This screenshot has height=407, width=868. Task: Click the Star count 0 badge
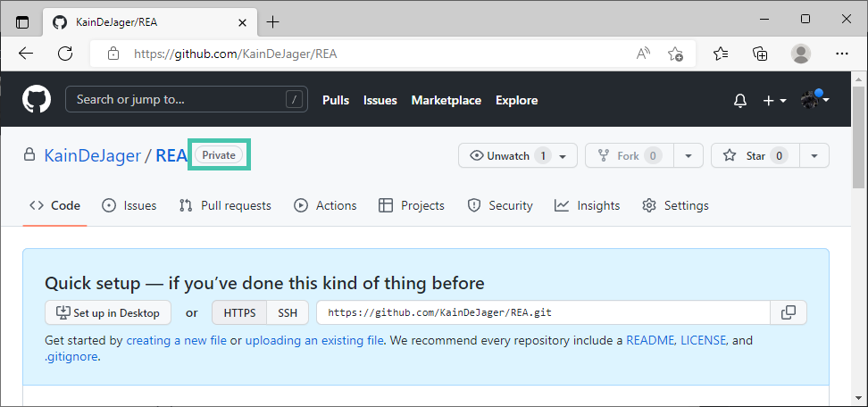[x=779, y=156]
